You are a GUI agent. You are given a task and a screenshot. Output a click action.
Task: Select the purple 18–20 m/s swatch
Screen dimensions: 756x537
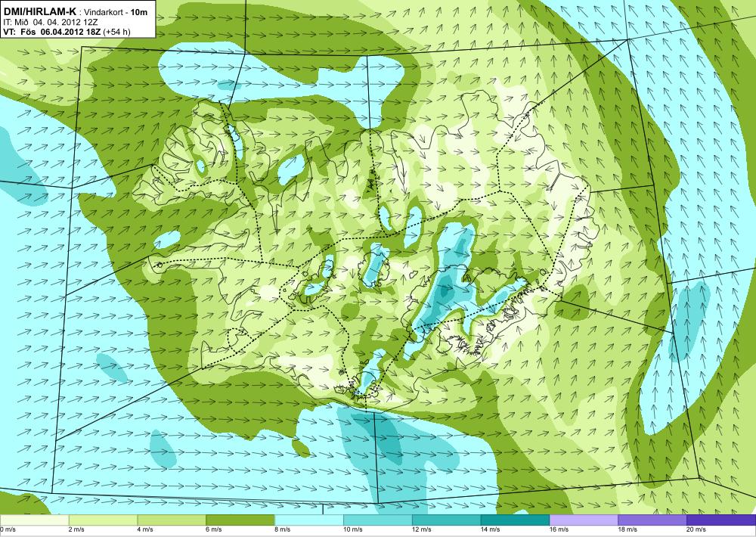click(652, 520)
